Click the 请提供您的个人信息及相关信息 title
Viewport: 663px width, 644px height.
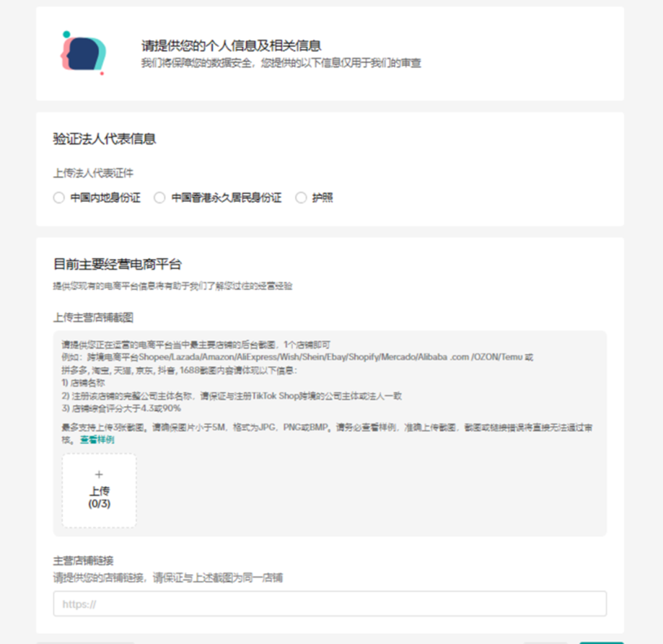point(231,45)
